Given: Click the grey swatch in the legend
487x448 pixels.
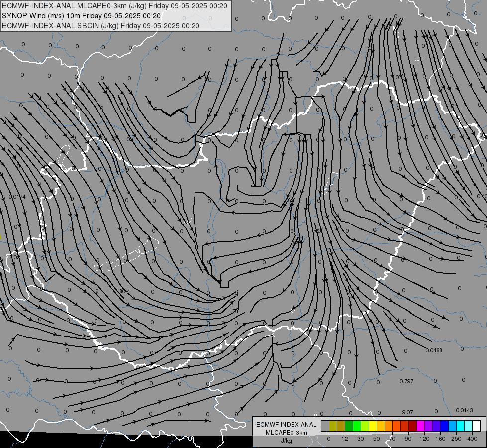Looking at the screenshot, I should coord(325,426).
